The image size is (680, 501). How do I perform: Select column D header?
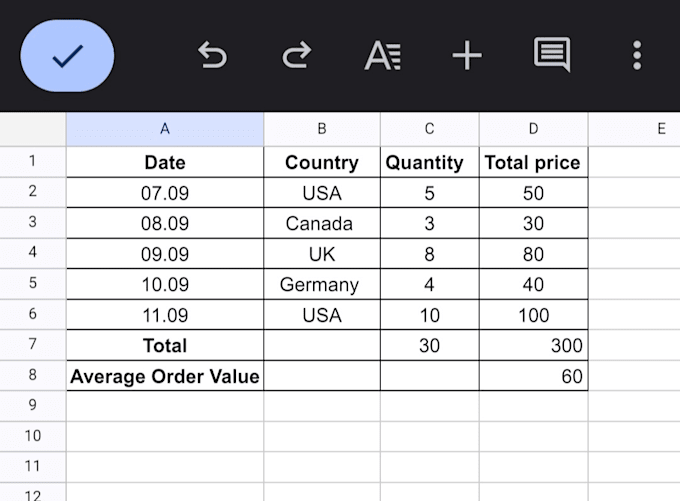(x=533, y=129)
